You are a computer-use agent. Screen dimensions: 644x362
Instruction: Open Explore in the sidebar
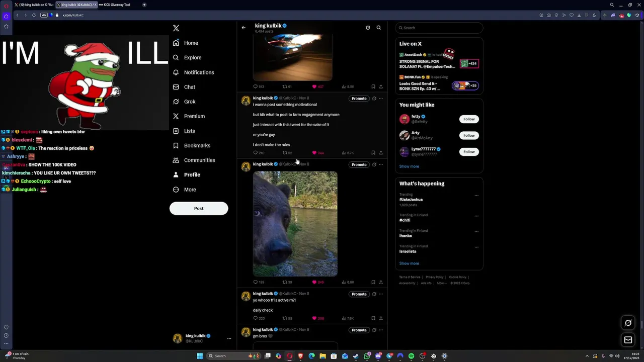187,58
